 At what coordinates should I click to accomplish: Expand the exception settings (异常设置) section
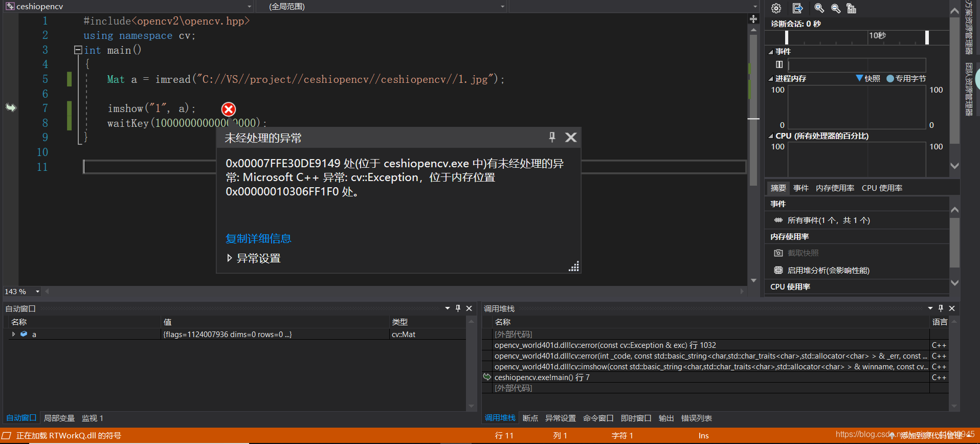(x=229, y=258)
